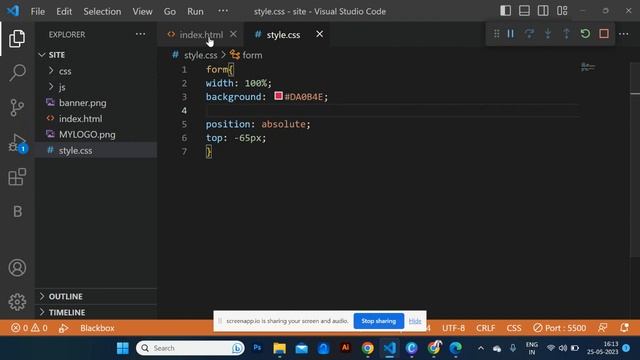The image size is (640, 360).
Task: Open Google Chrome from taskbar
Action: tap(367, 348)
